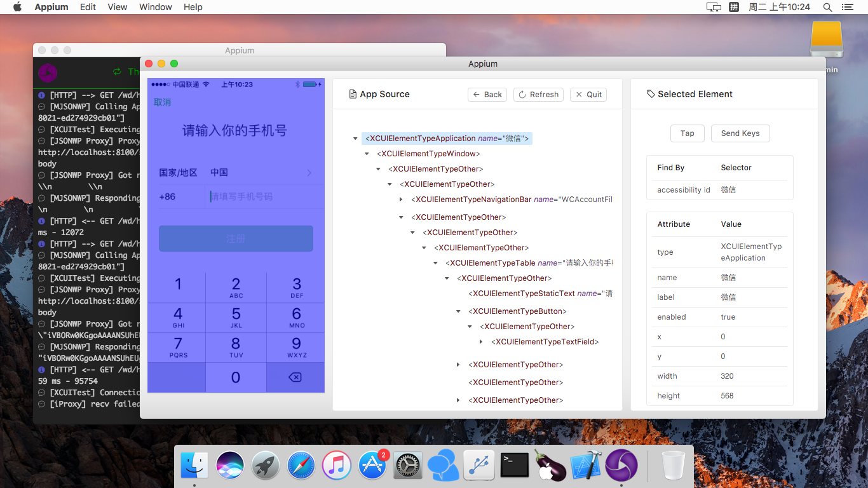868x488 pixels.
Task: Open Launchpad rocket icon in Dock
Action: coord(266,465)
